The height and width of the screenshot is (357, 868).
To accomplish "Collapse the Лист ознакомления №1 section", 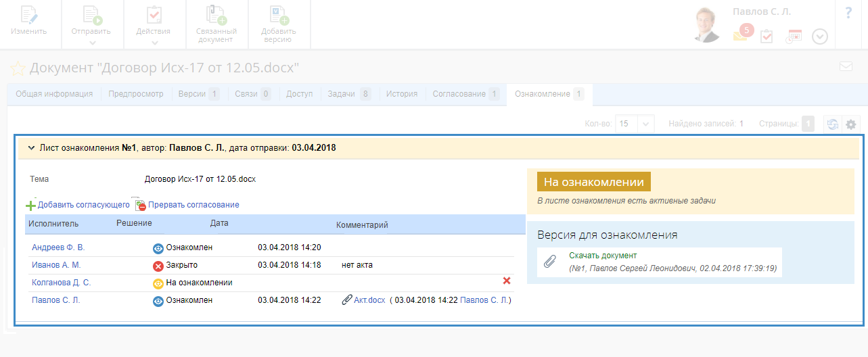I will coord(31,147).
